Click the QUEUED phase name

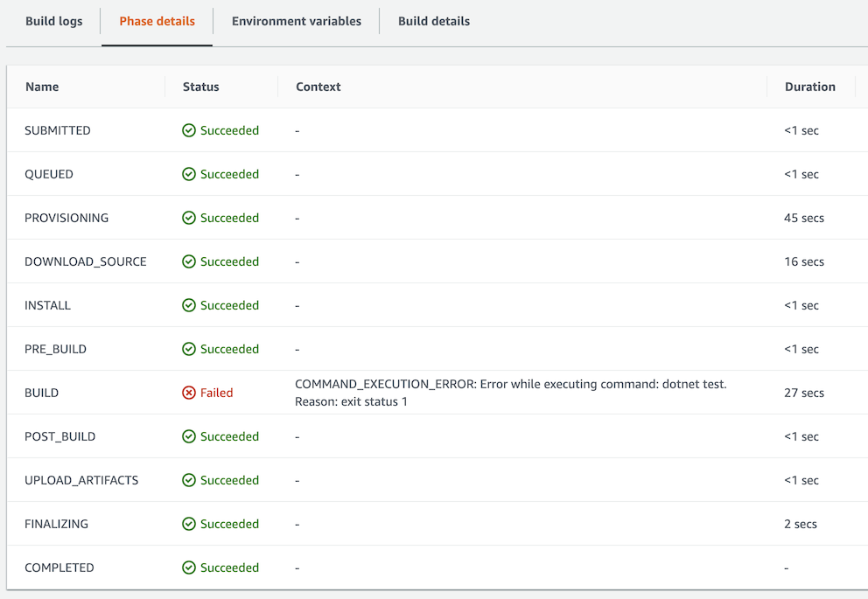[49, 174]
